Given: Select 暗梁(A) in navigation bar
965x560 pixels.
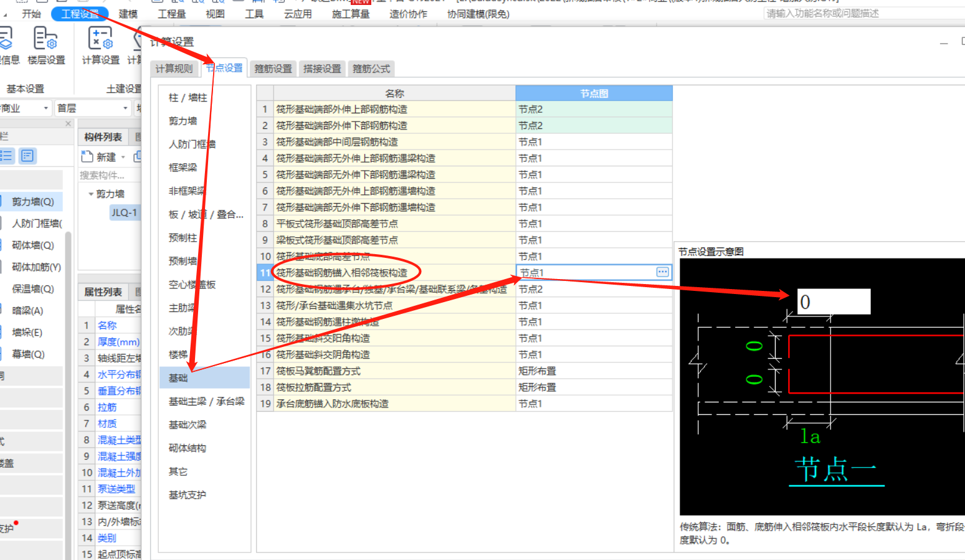Looking at the screenshot, I should click(27, 311).
